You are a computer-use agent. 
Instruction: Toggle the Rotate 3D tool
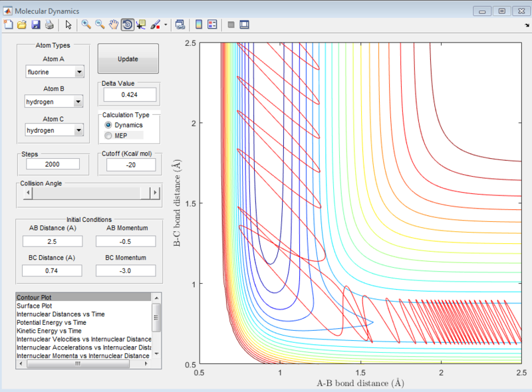coord(127,25)
